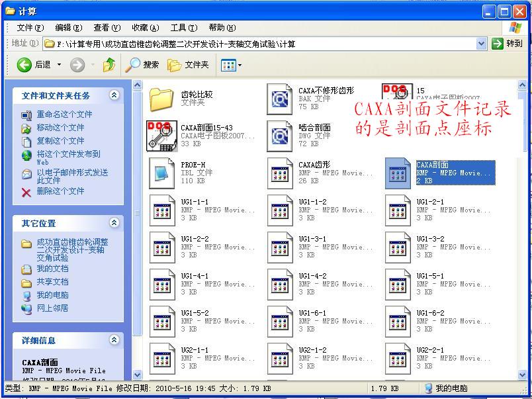Open the 收藏(A) menu
532x399 pixels.
pyautogui.click(x=145, y=28)
